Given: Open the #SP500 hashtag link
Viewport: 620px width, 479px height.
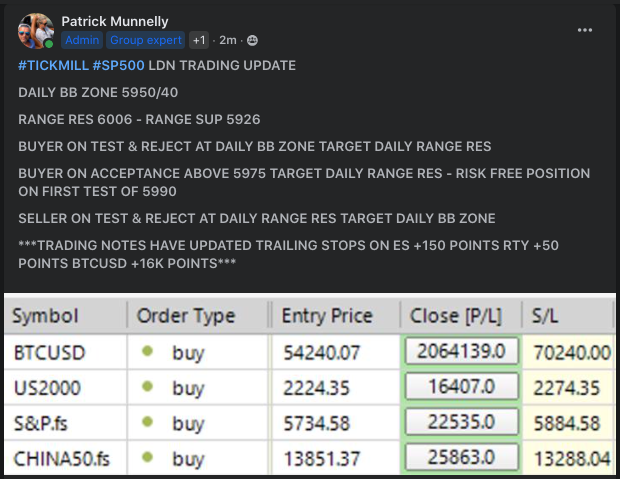Looking at the screenshot, I should [x=118, y=65].
